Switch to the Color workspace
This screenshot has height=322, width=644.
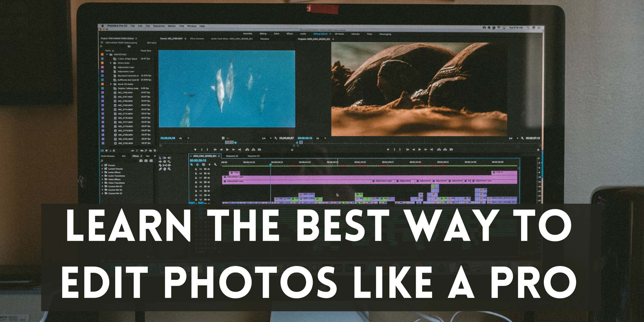tap(277, 33)
